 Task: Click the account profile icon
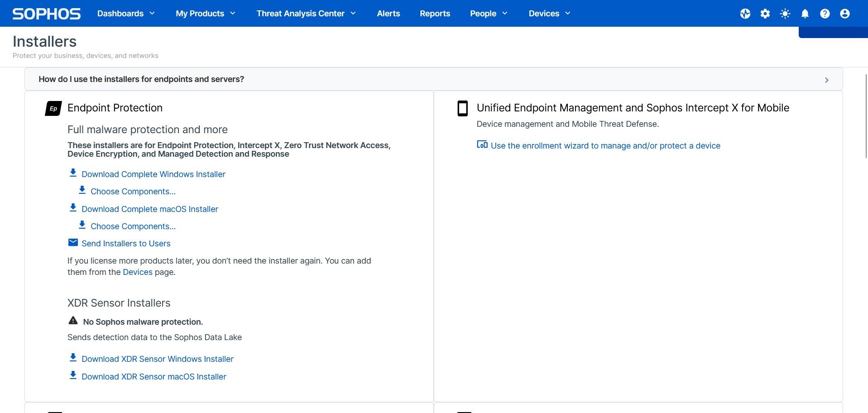tap(844, 14)
